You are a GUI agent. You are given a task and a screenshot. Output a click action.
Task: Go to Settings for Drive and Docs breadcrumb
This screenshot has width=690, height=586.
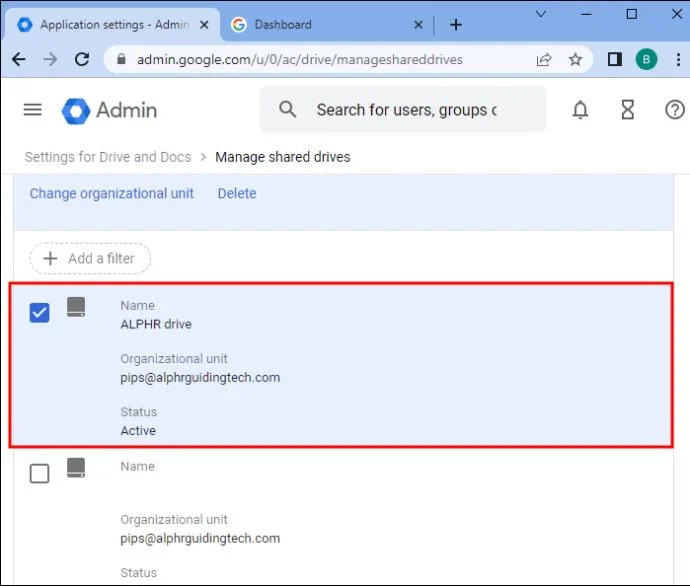point(108,157)
